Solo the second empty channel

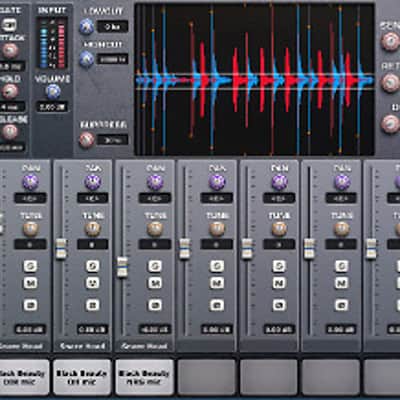(279, 266)
